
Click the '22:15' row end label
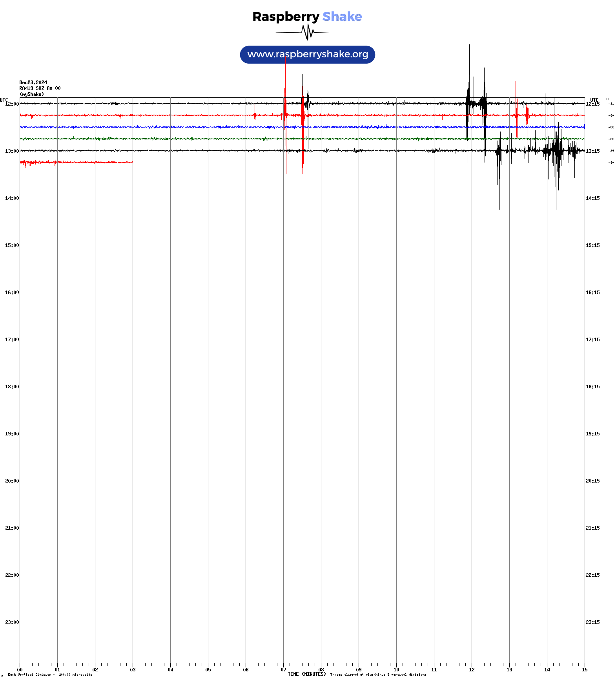pyautogui.click(x=593, y=575)
